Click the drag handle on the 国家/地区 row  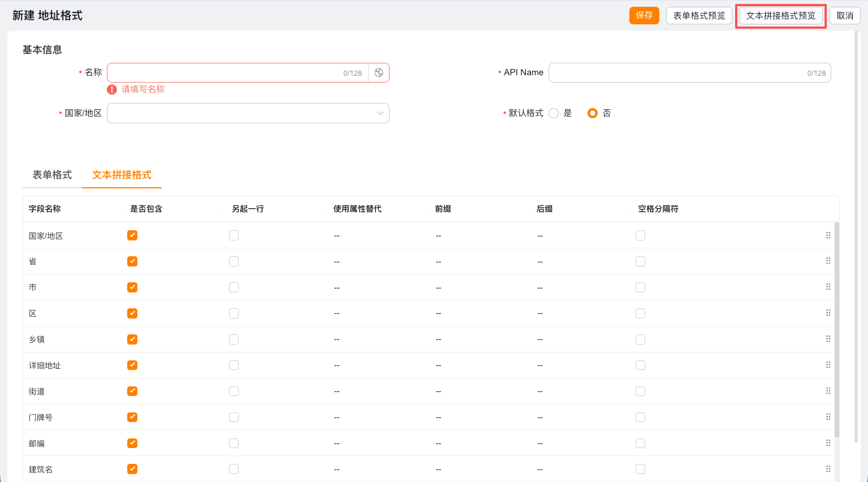click(828, 235)
